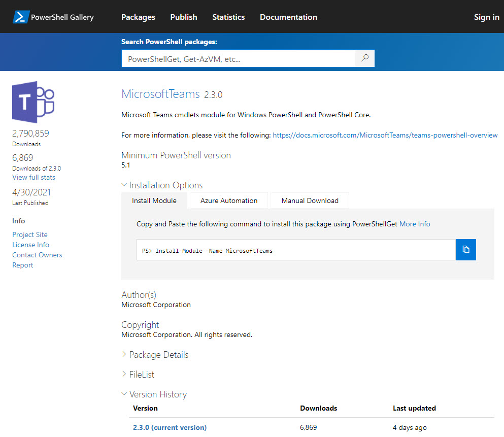Viewport: 504px width, 437px height.
Task: Click the Downloads column header
Action: [x=319, y=408]
